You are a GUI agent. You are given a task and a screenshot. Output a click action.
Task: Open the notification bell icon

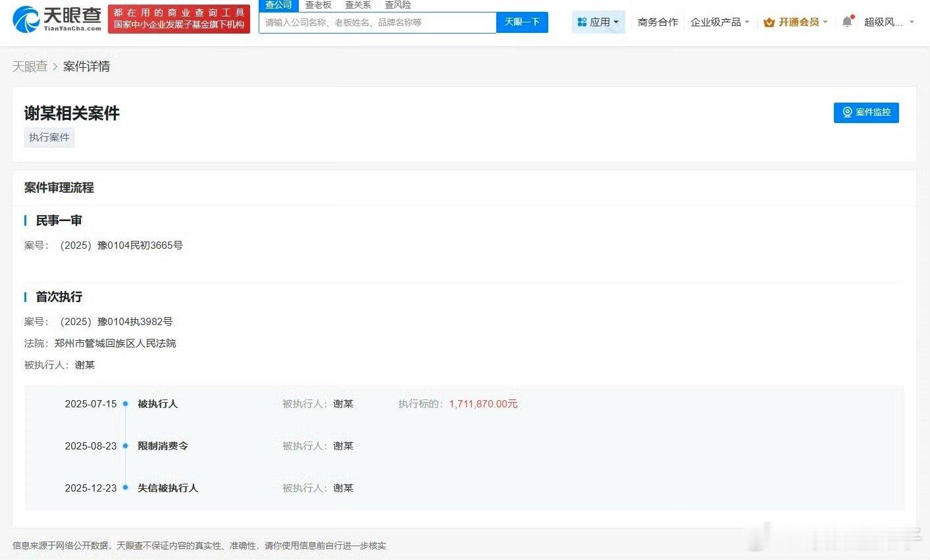847,22
